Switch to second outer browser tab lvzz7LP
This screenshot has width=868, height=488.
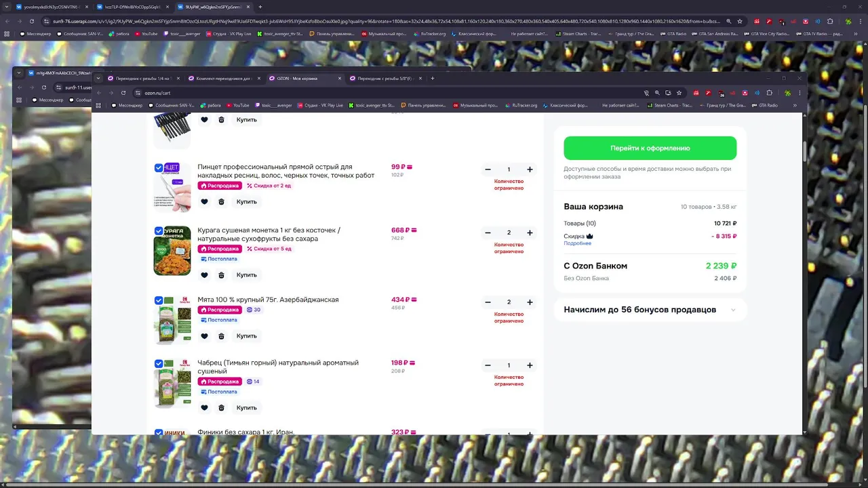(x=132, y=7)
